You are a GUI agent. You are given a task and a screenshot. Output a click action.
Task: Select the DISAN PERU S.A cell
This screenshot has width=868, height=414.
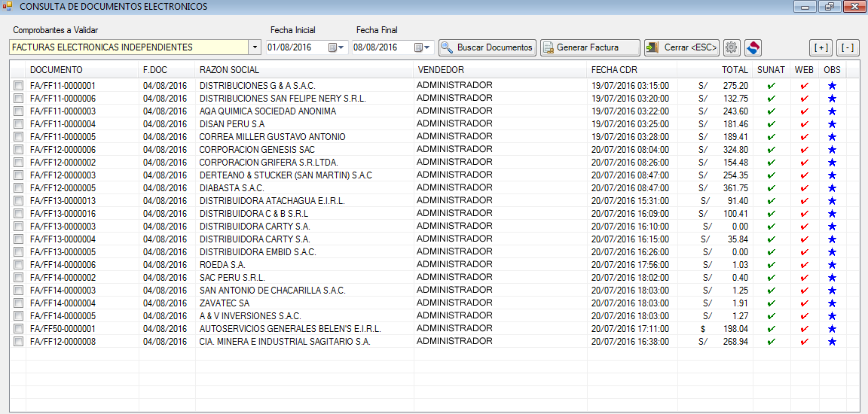pyautogui.click(x=231, y=123)
